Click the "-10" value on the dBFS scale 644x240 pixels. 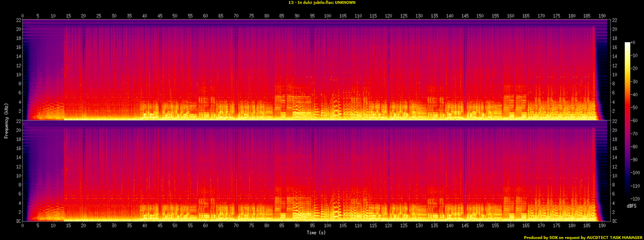point(634,56)
